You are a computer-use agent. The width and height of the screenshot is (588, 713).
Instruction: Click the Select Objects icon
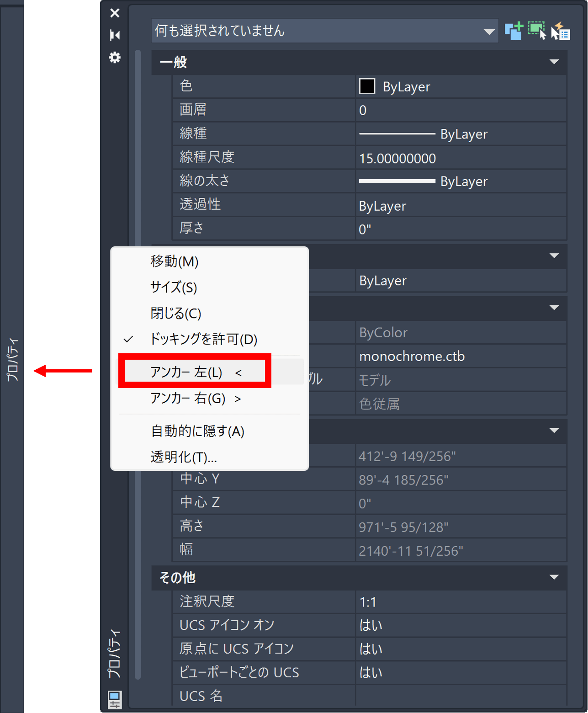537,31
